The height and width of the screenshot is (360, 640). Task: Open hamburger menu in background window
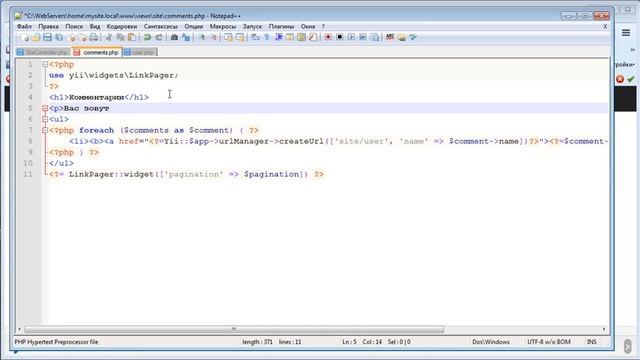coord(626,33)
